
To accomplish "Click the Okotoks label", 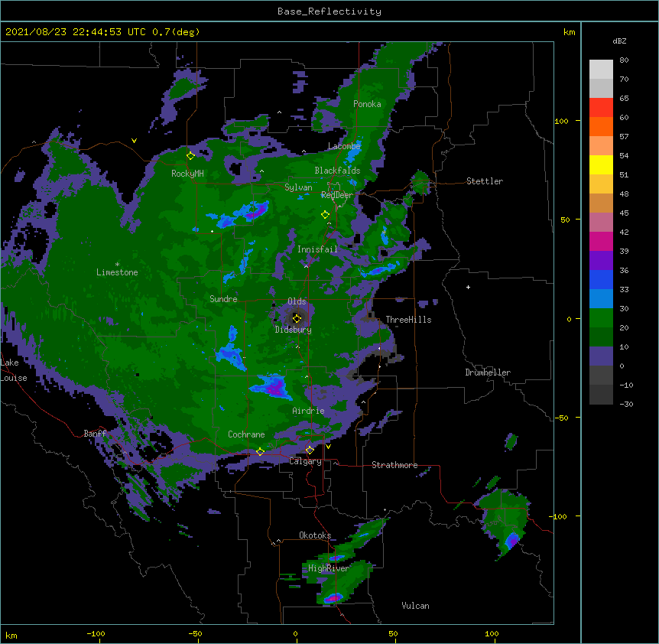I will tap(315, 535).
